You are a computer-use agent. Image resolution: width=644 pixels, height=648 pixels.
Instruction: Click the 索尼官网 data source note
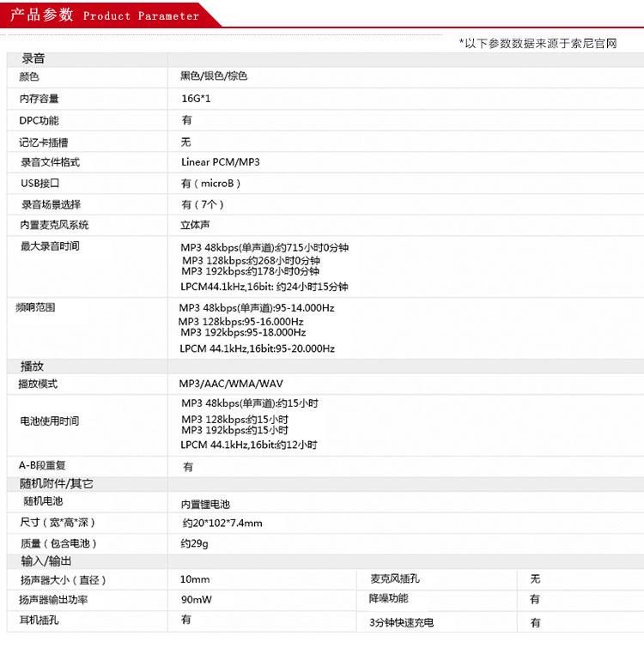pyautogui.click(x=538, y=43)
